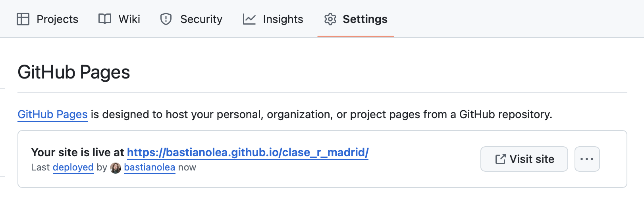Click the "Your site is live at" text
This screenshot has width=644, height=203.
coord(78,152)
